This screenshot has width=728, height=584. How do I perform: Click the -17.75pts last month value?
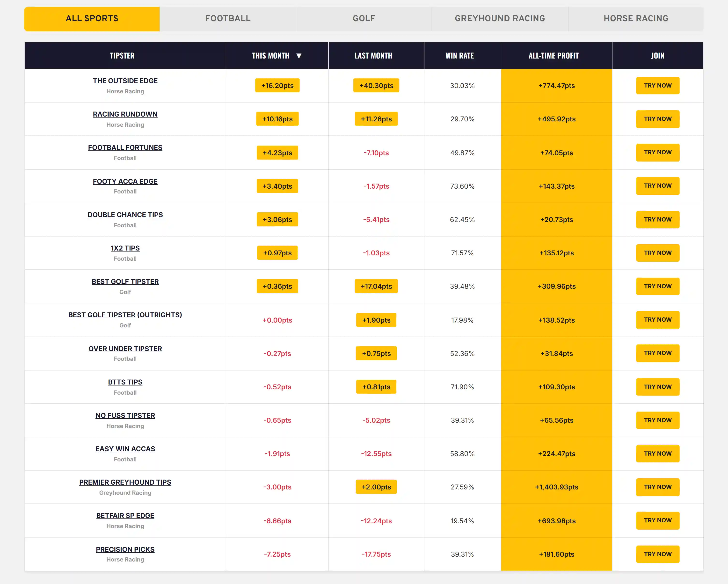pyautogui.click(x=376, y=554)
